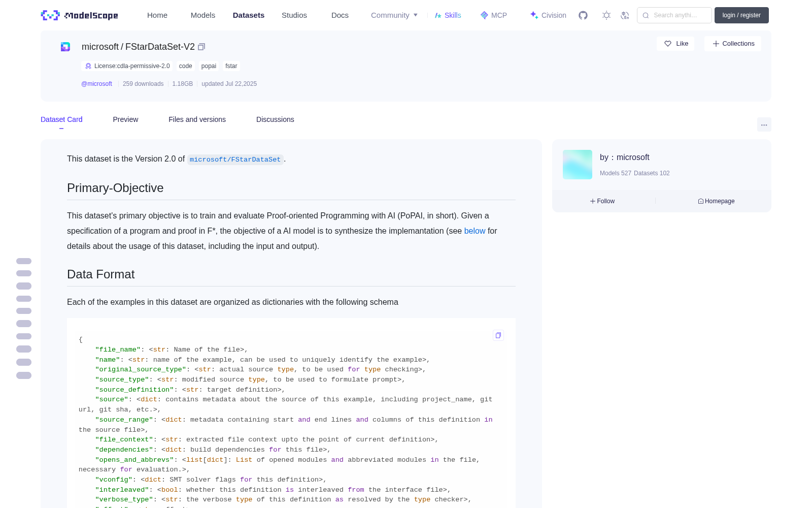This screenshot has width=812, height=508.
Task: Copy the schema code block
Action: pyautogui.click(x=498, y=335)
